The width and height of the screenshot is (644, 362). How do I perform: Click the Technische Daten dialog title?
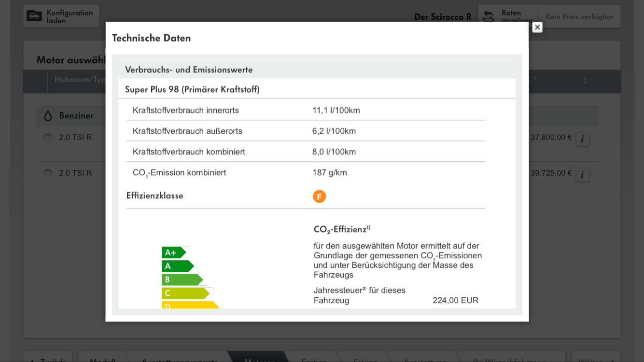pyautogui.click(x=152, y=38)
